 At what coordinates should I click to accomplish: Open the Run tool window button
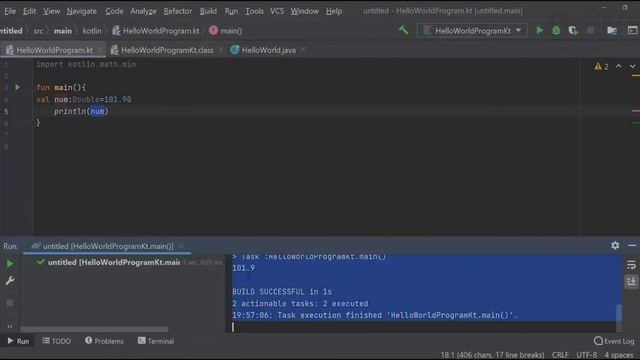coord(18,341)
